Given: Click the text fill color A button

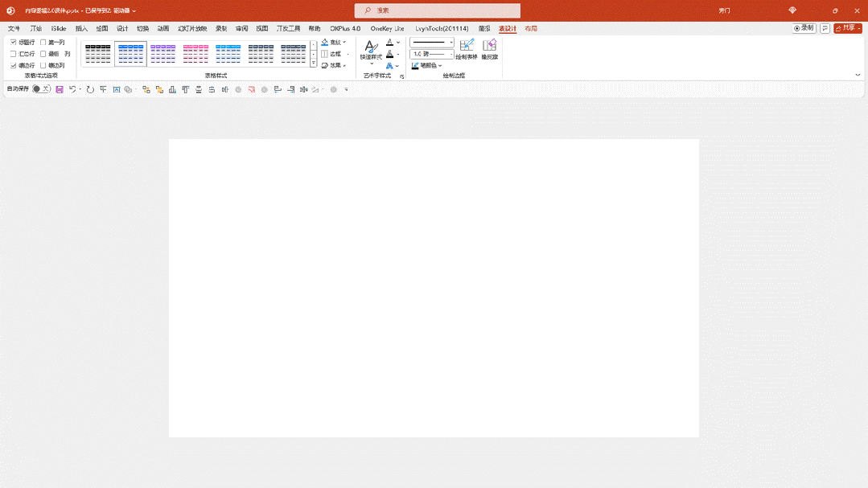Looking at the screenshot, I should click(389, 42).
